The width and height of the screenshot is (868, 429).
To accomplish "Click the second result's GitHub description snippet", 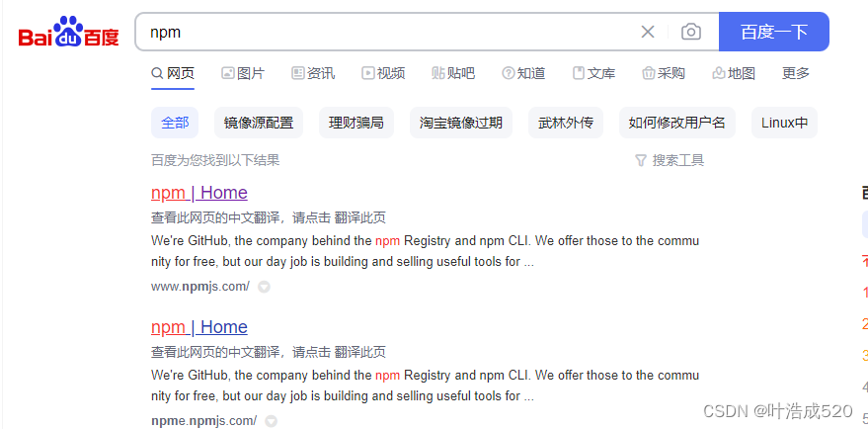I will pos(426,386).
